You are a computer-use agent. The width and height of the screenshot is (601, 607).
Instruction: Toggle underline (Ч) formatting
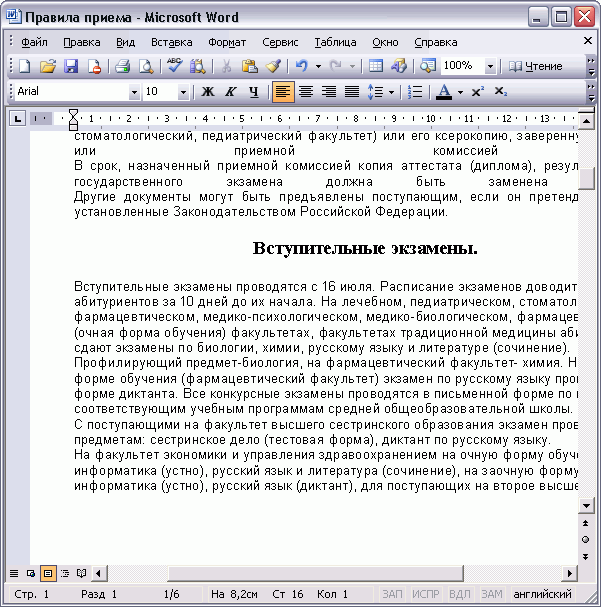point(254,92)
